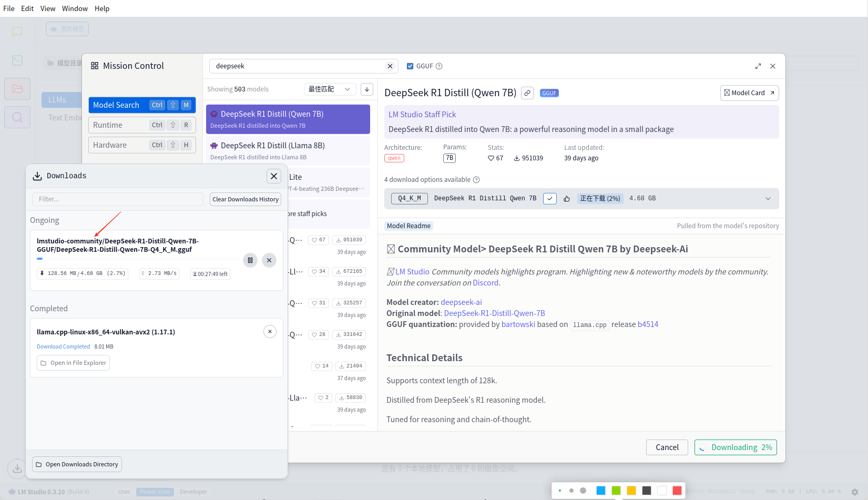Click likes count 67 on first result
868x500 pixels.
point(319,240)
